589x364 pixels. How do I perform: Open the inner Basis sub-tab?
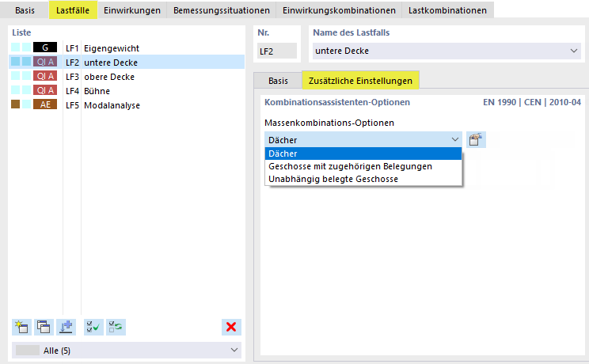pos(278,81)
